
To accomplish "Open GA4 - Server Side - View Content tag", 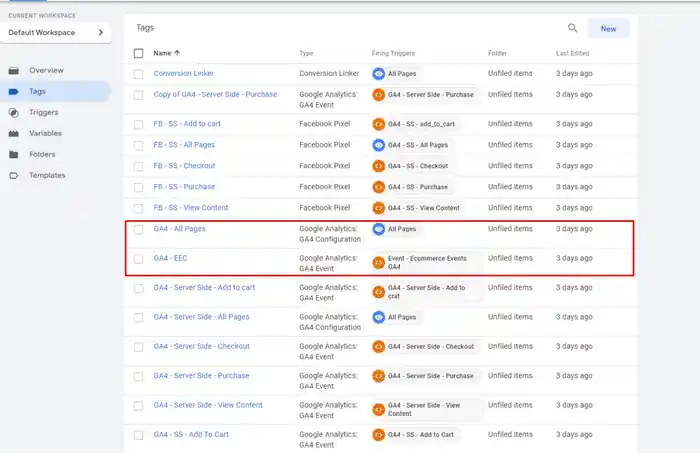I will pyautogui.click(x=208, y=405).
